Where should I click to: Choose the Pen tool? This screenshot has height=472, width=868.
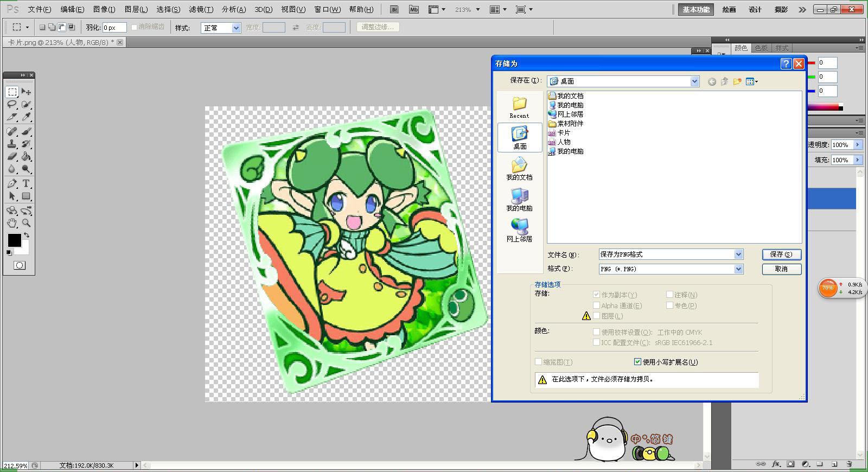tap(12, 183)
